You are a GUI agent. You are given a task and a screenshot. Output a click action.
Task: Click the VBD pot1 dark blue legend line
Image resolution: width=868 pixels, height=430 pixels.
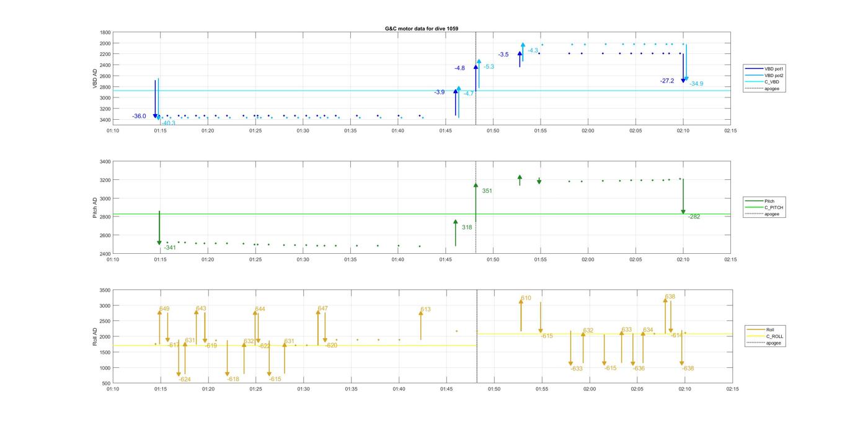point(755,68)
